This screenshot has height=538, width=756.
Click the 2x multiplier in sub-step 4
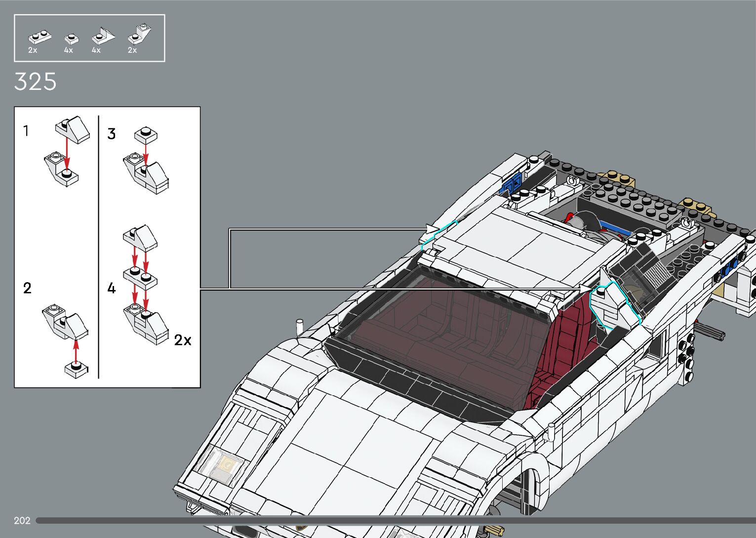point(183,340)
